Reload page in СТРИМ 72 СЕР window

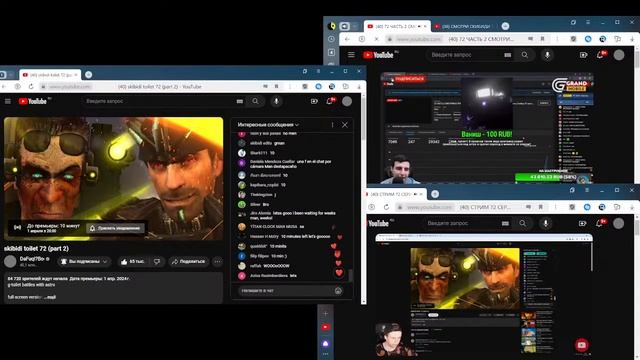(x=386, y=207)
